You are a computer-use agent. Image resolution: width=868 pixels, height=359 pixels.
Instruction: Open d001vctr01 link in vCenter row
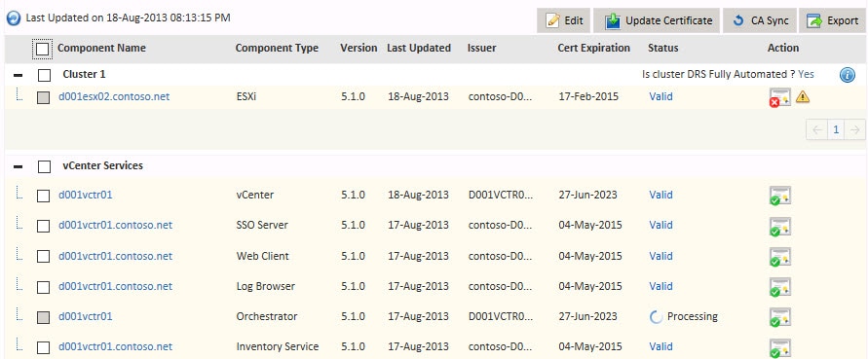pyautogui.click(x=86, y=195)
